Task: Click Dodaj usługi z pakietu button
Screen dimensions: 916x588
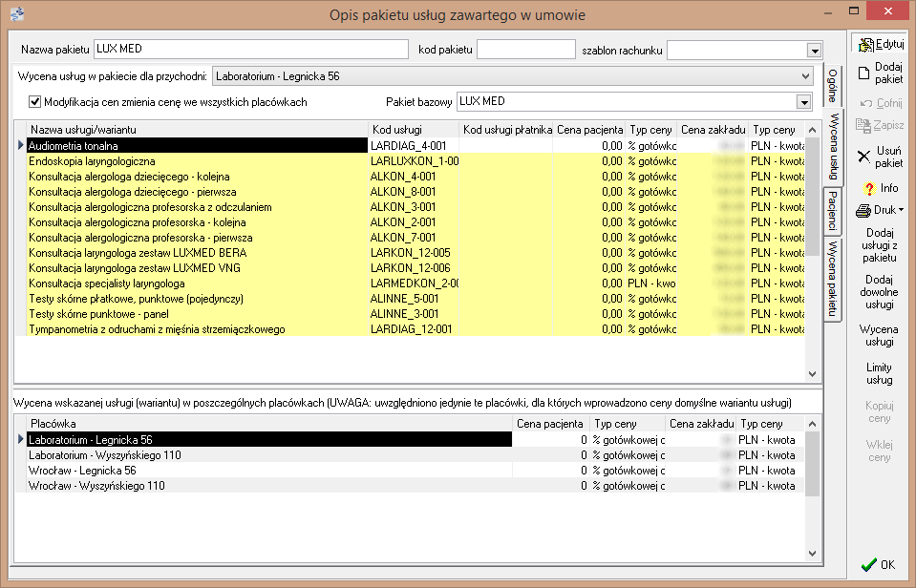Action: point(879,245)
